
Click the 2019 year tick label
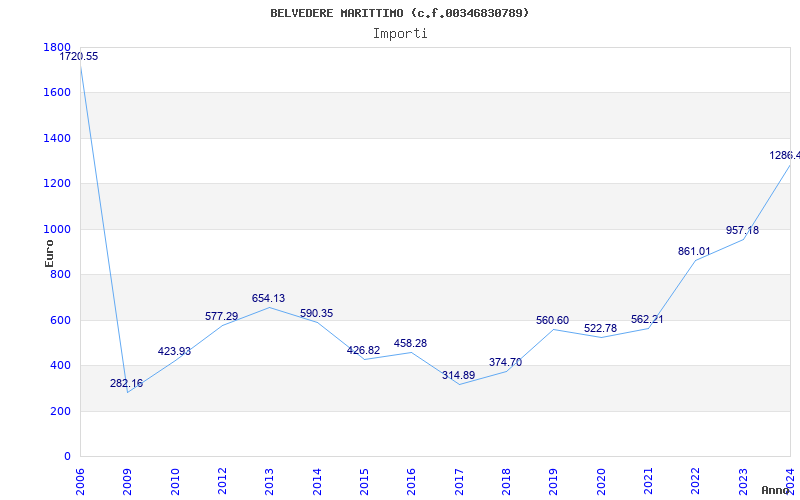(554, 482)
